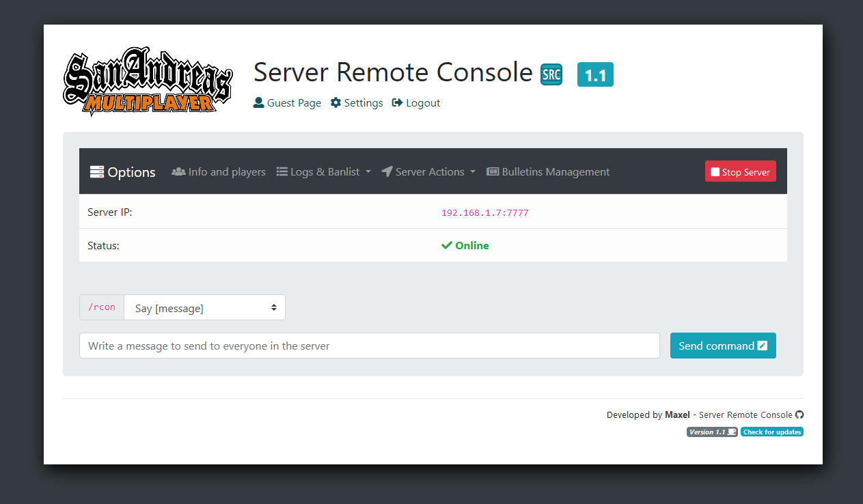Click the Server IP: label

click(110, 212)
